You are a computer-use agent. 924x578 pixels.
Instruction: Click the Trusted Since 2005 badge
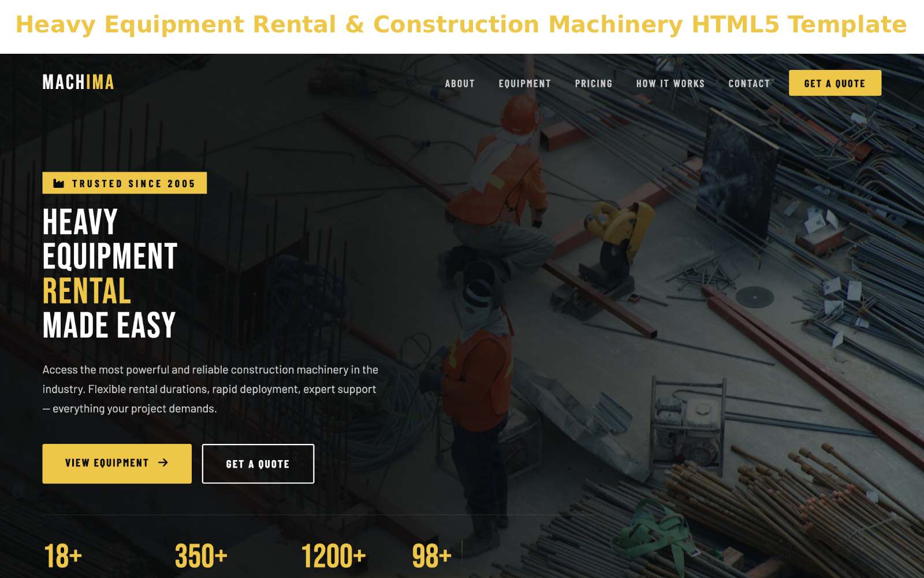click(x=124, y=183)
